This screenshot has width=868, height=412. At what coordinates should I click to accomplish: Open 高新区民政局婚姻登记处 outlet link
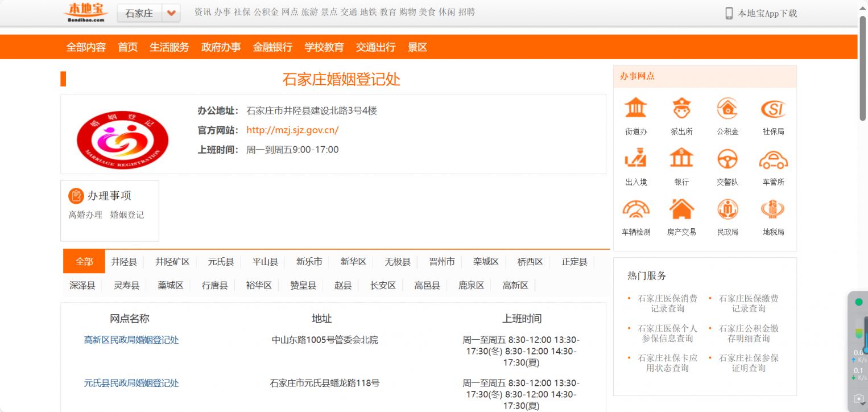(131, 340)
